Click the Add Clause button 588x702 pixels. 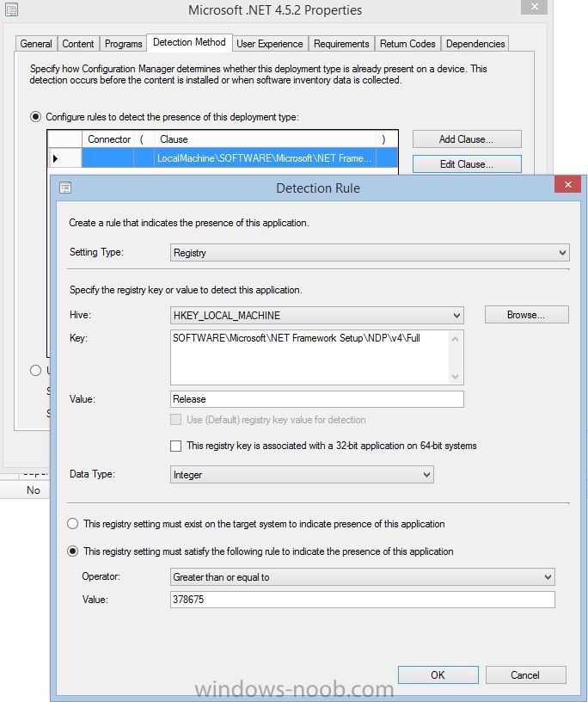click(x=467, y=139)
